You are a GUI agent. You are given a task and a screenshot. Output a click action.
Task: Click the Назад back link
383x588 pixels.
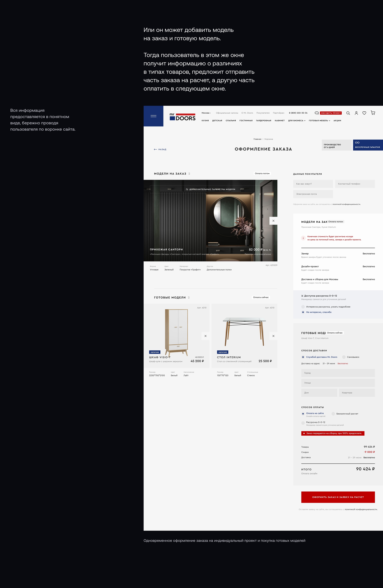tap(160, 149)
